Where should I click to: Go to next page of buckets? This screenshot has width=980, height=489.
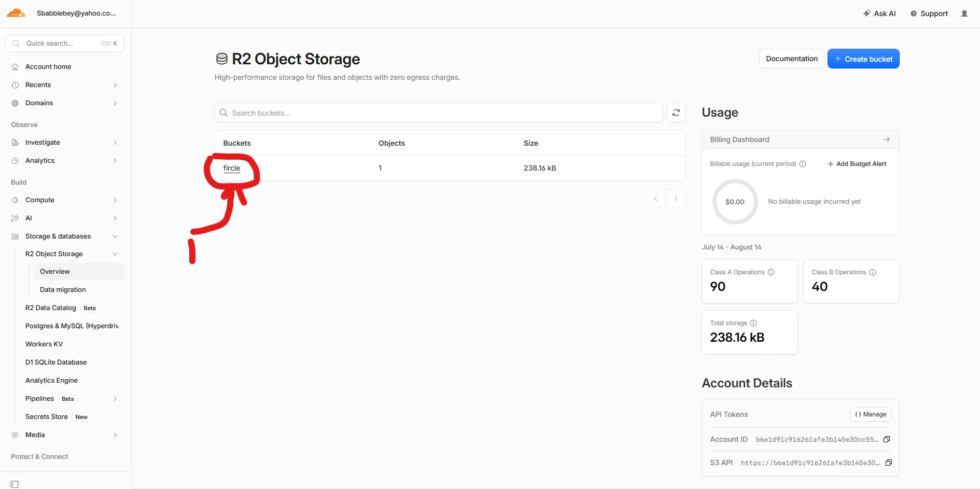[676, 199]
